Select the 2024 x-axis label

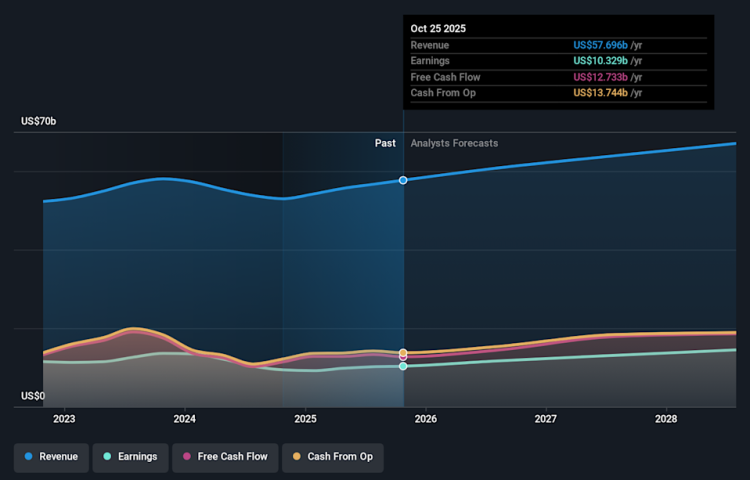point(184,419)
